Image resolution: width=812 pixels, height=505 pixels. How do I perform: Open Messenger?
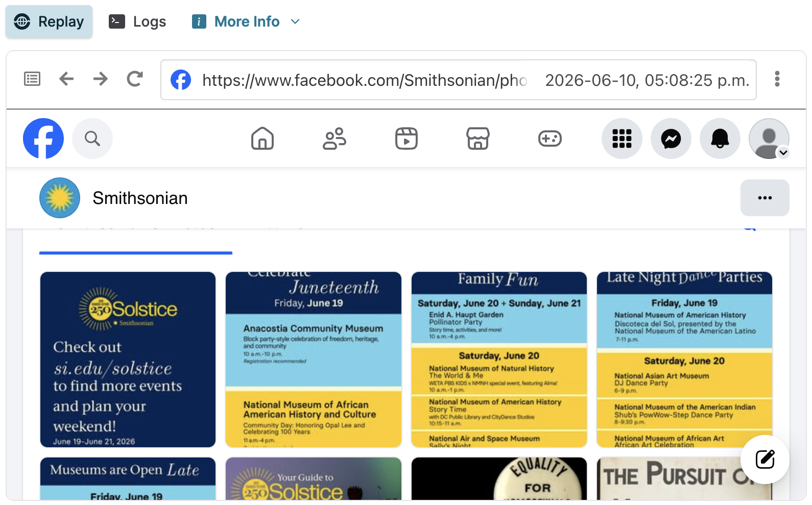671,139
